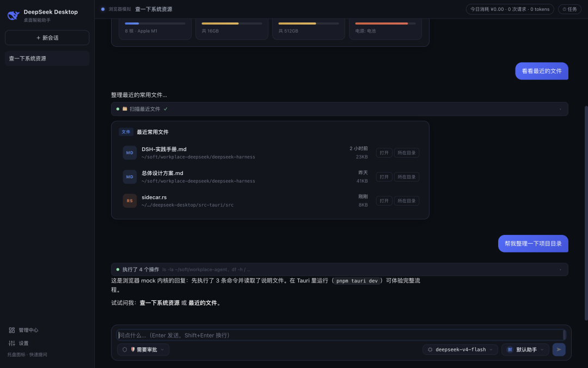588x368 pixels.
Task: Click the DeepSeek whale logo
Action: pyautogui.click(x=13, y=15)
